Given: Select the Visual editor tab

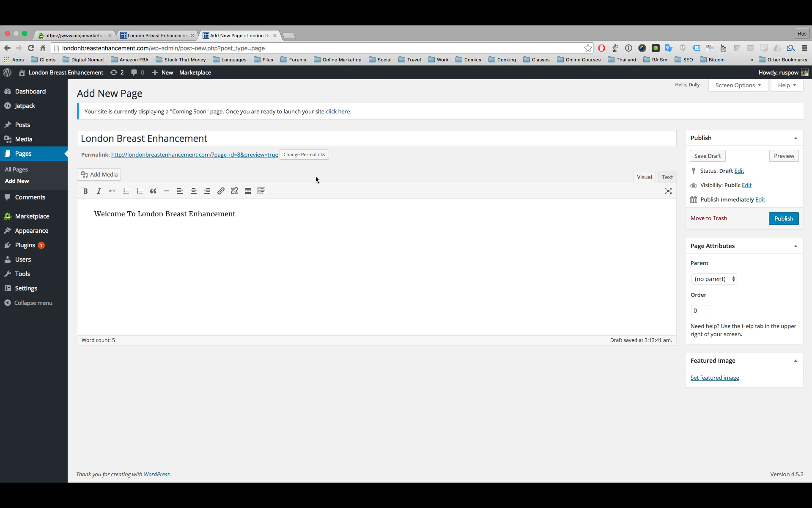Looking at the screenshot, I should [x=644, y=177].
